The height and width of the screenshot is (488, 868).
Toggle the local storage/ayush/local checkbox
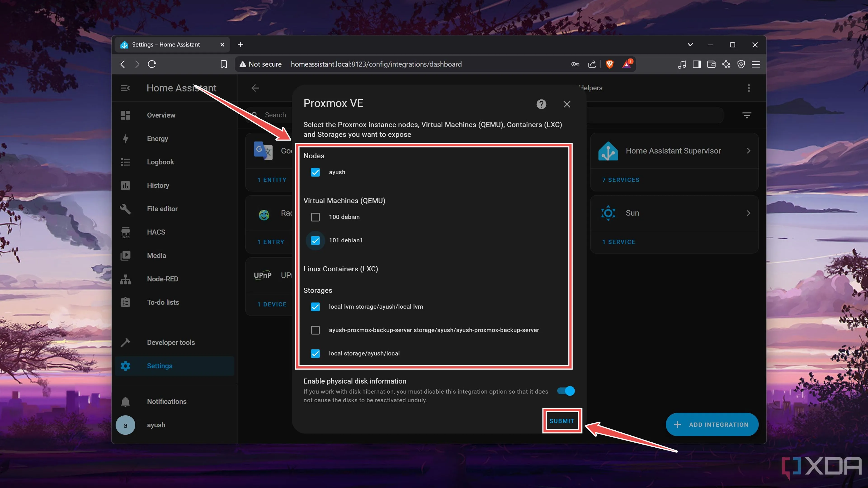pos(315,354)
